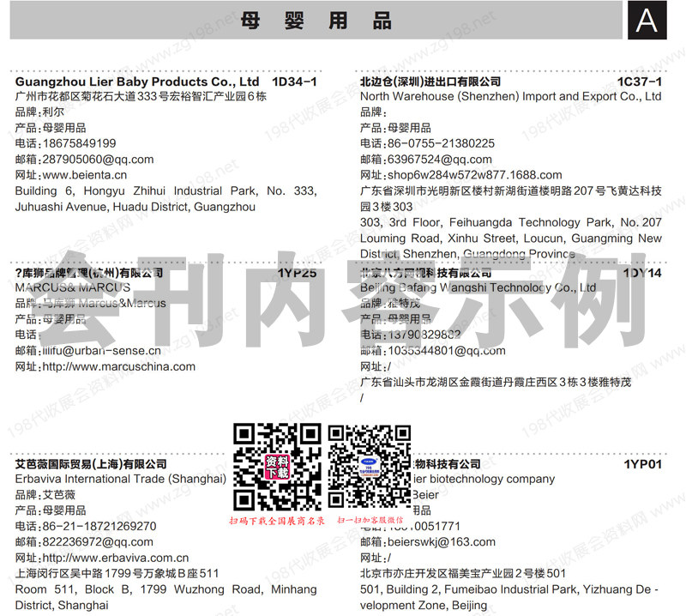This screenshot has height=616, width=686.
Task: Click Guangzhou Lier Baby Products Co., Ltd heading
Action: pos(137,82)
